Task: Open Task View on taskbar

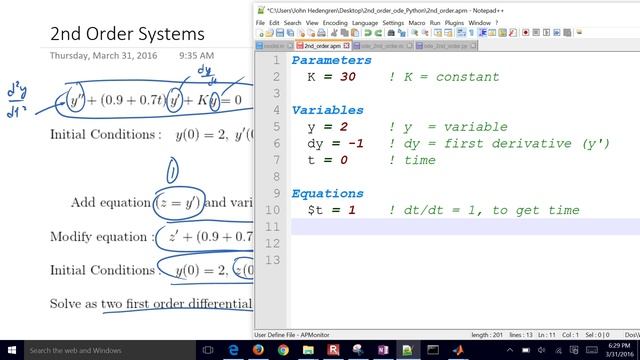Action: (x=208, y=350)
